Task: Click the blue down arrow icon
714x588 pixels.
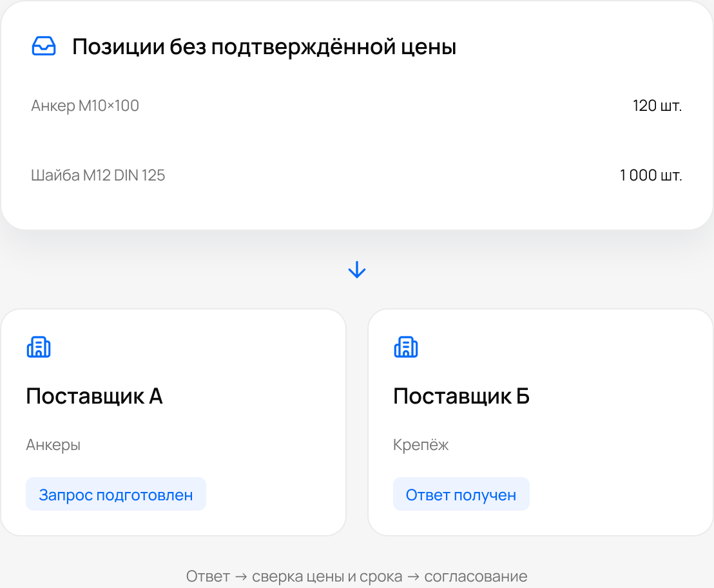Action: pyautogui.click(x=357, y=269)
